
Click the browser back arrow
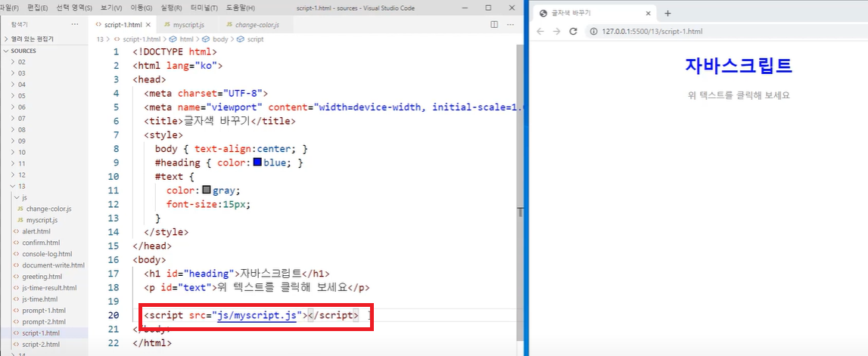click(x=541, y=32)
